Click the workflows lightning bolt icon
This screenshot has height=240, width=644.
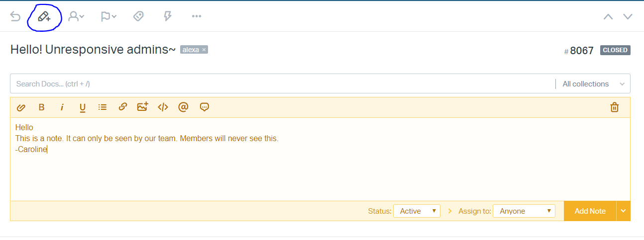(168, 17)
